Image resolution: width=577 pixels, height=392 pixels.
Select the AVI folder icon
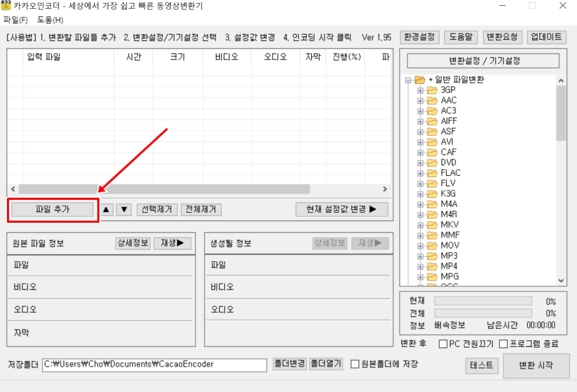point(432,142)
